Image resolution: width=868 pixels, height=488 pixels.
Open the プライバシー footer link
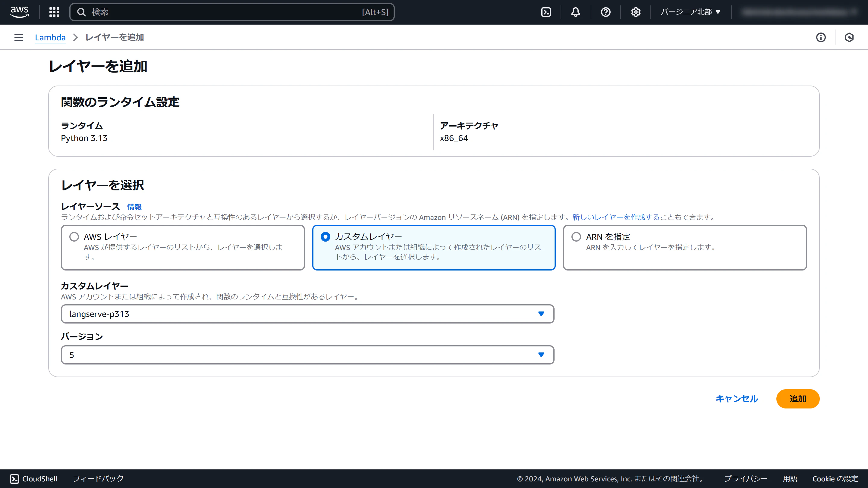746,479
